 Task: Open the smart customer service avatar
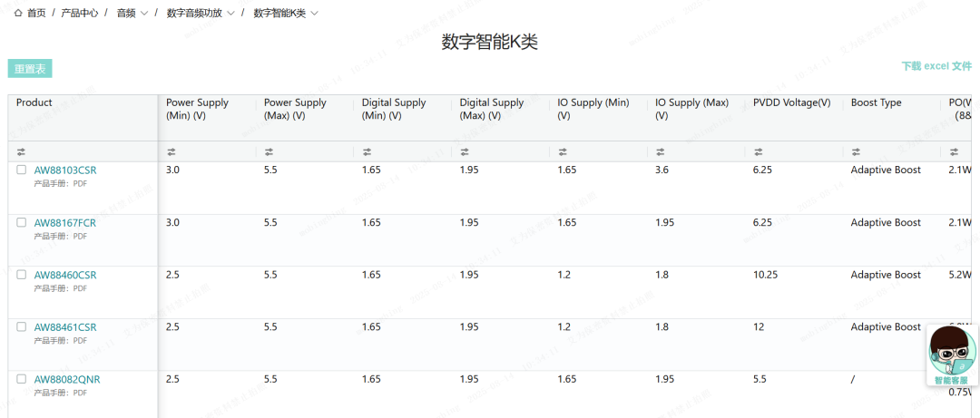tap(952, 355)
